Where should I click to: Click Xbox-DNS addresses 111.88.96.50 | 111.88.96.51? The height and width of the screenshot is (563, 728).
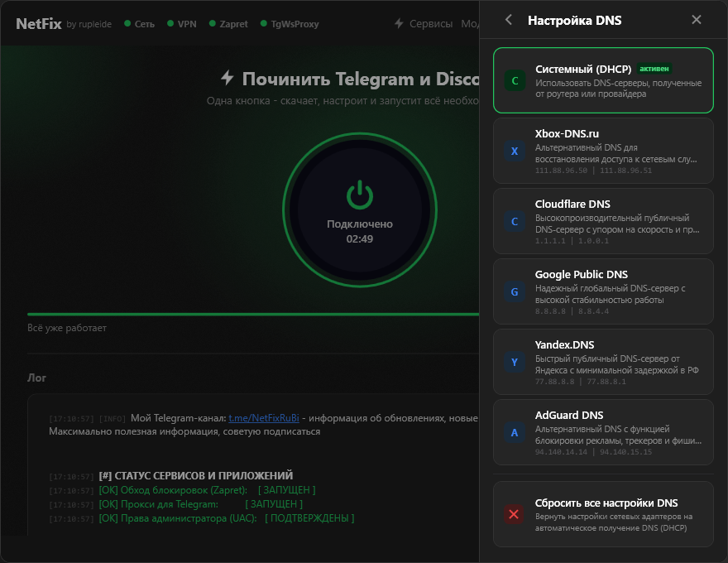coord(593,171)
